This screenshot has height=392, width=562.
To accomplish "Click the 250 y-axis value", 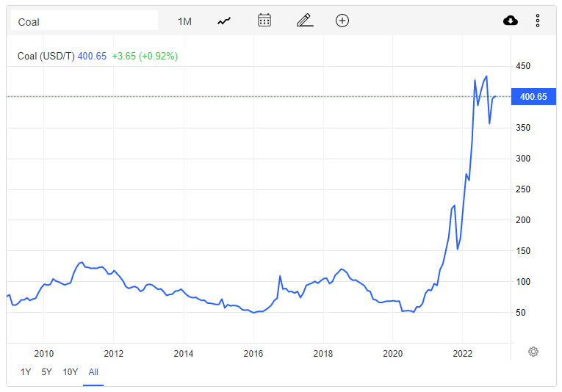I will (523, 189).
